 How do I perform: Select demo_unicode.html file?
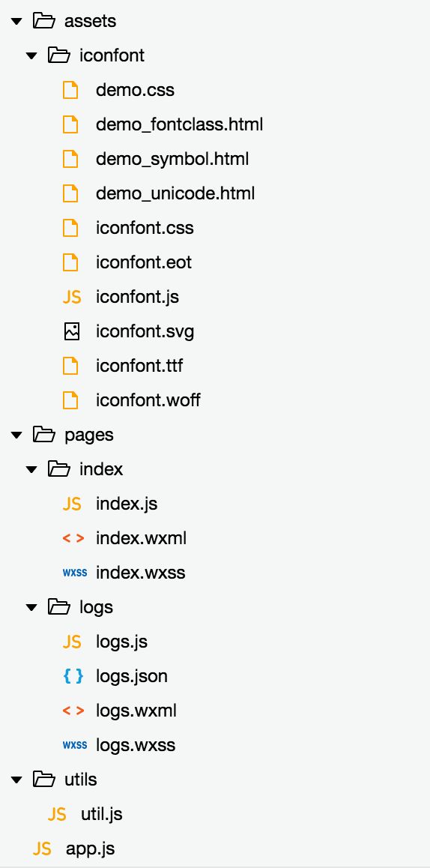pos(175,193)
